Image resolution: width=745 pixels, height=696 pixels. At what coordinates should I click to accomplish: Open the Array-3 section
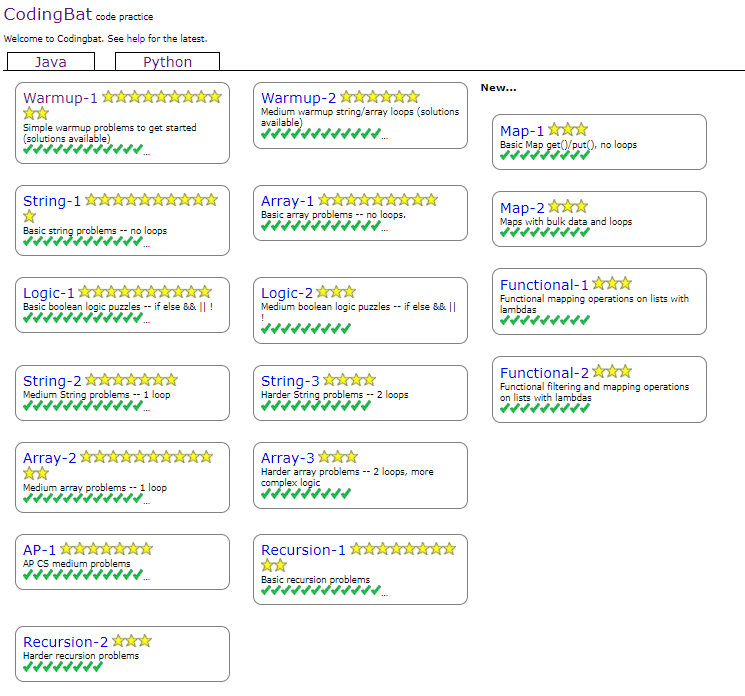(x=287, y=458)
